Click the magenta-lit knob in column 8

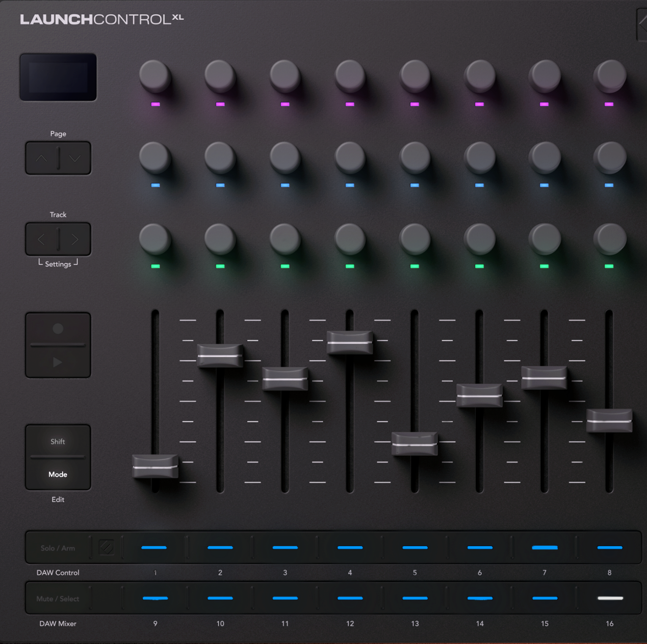pos(609,76)
